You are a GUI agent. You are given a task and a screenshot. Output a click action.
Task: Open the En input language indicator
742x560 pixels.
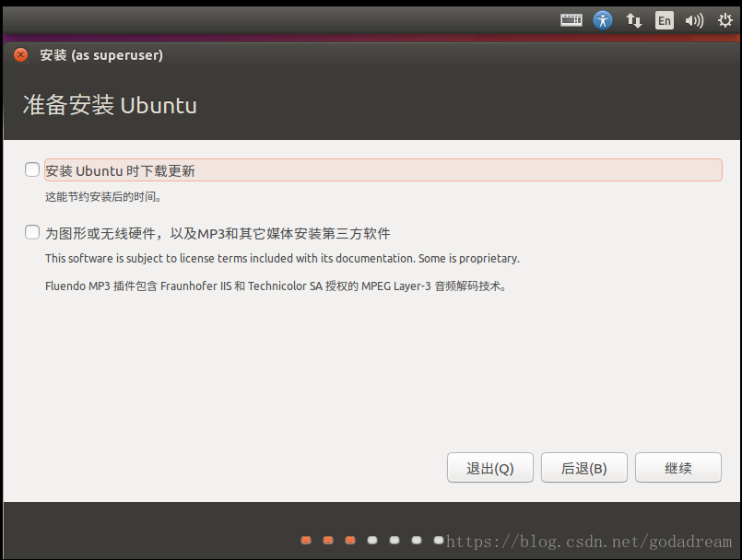pyautogui.click(x=665, y=20)
